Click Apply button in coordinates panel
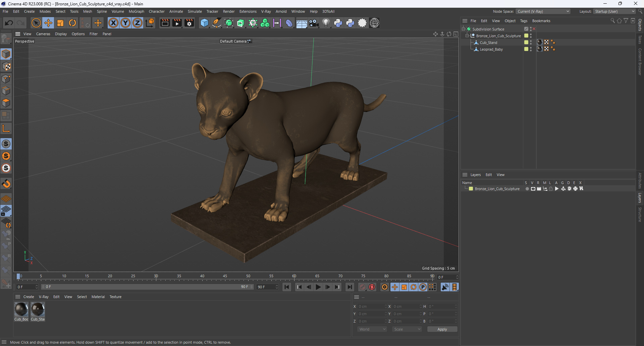The width and height of the screenshot is (644, 346). 442,329
